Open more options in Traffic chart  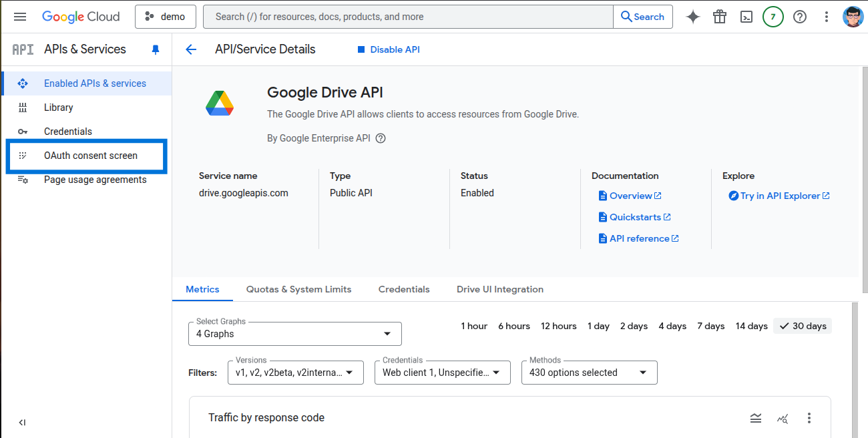809,418
